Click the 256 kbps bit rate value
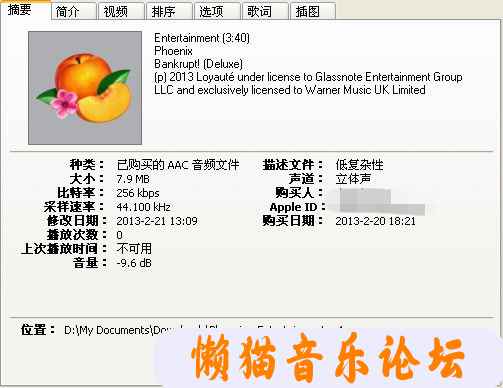 click(138, 193)
